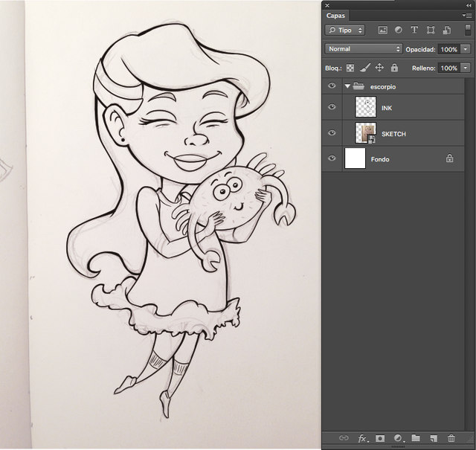476x450 pixels.
Task: Hide the SKETCH layer
Action: click(332, 132)
